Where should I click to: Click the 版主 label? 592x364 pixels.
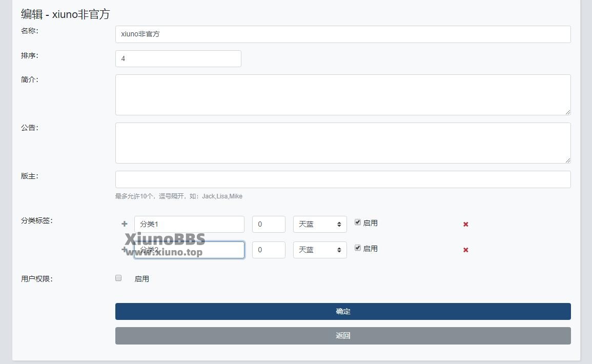pos(29,176)
